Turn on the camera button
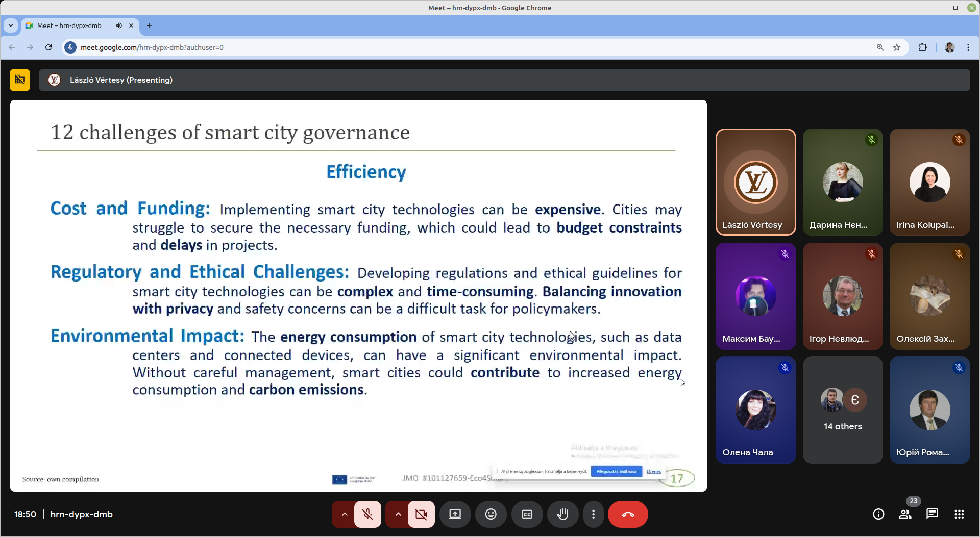The height and width of the screenshot is (537, 980). coord(421,514)
